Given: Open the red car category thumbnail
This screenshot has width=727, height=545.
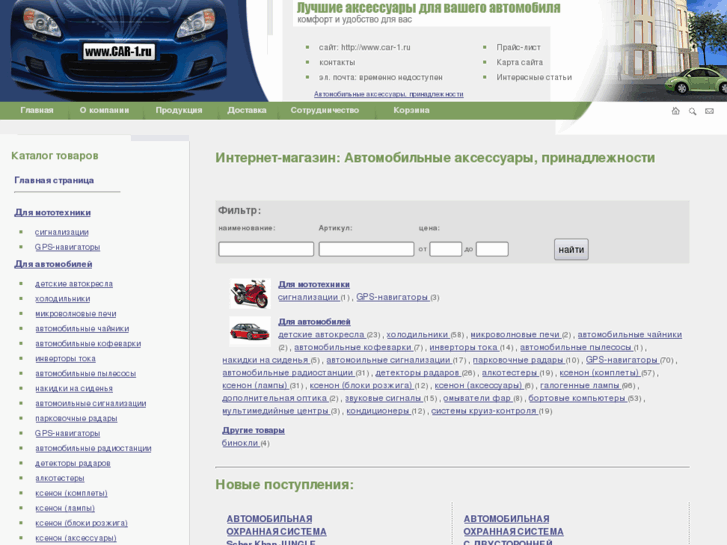Looking at the screenshot, I should tap(250, 331).
